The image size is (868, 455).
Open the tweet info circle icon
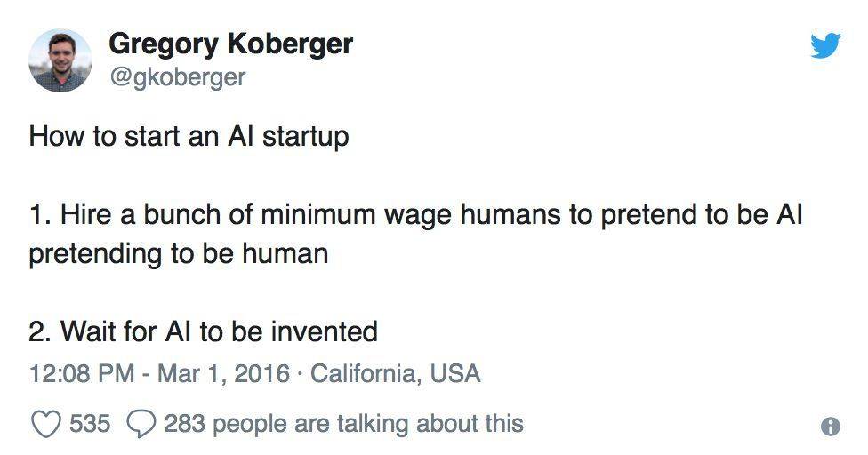(830, 427)
